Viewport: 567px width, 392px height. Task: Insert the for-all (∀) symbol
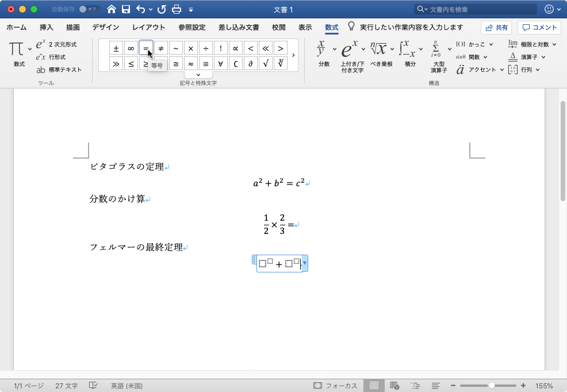coord(221,64)
